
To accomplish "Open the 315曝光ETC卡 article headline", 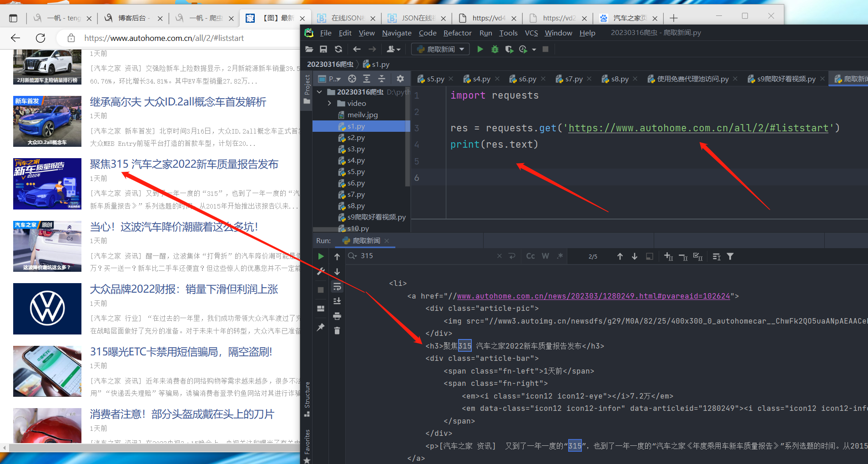I will tap(181, 352).
